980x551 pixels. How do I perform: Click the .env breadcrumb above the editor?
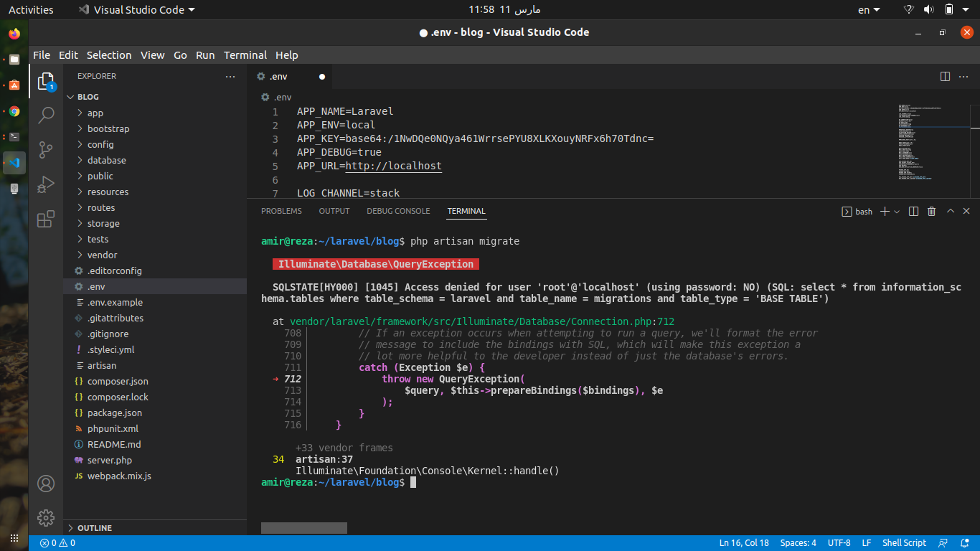[x=276, y=97]
